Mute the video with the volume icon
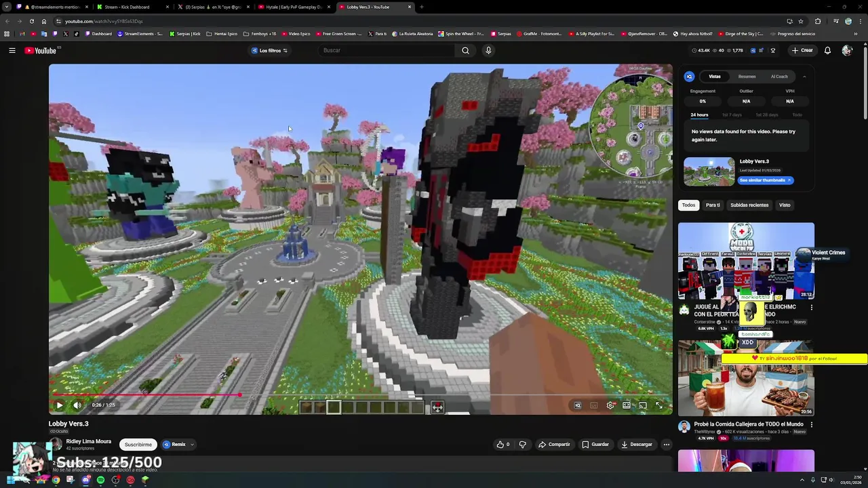This screenshot has height=488, width=868. point(77,405)
